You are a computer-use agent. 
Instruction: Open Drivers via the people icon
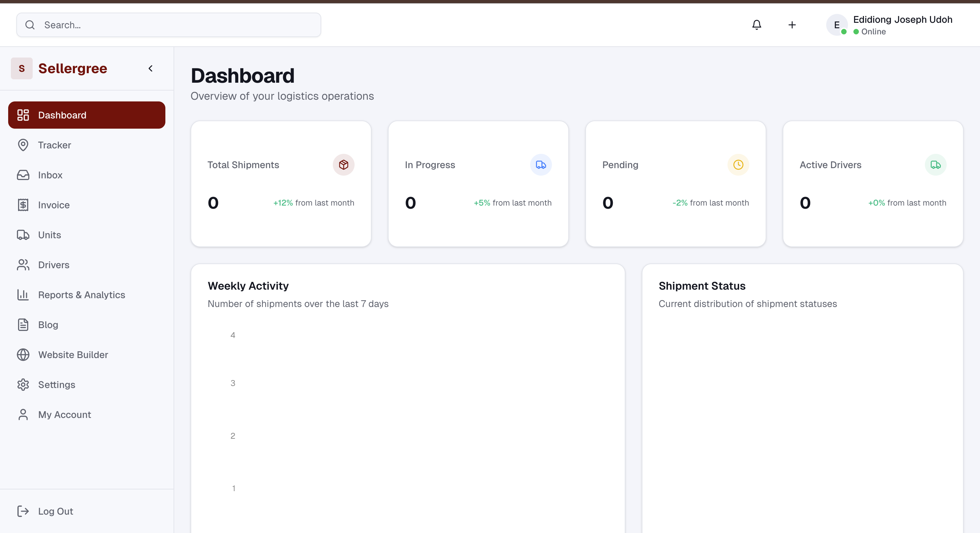[x=23, y=265]
